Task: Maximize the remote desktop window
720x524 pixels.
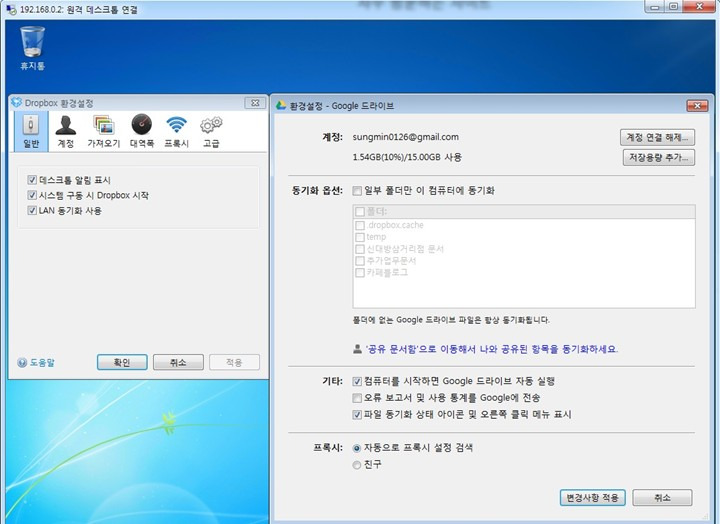Action: click(x=673, y=7)
